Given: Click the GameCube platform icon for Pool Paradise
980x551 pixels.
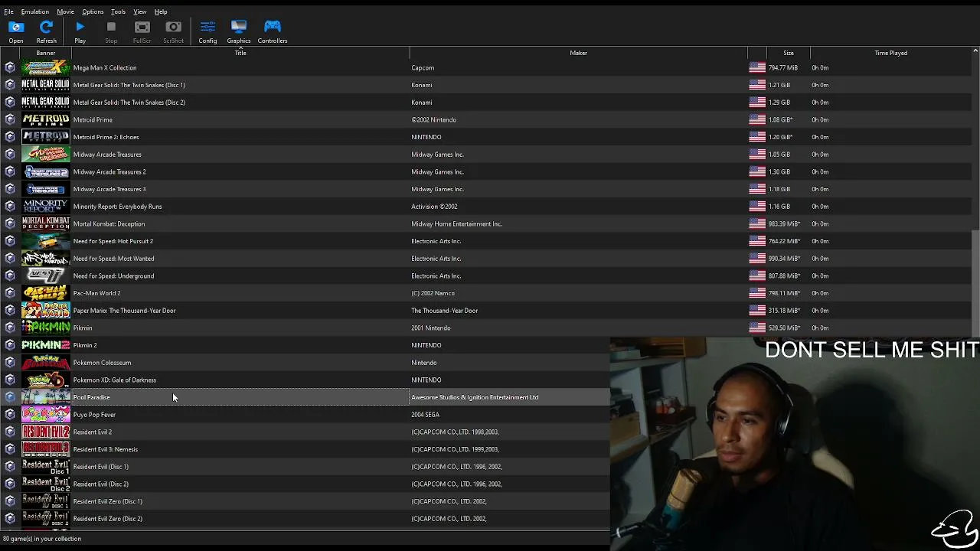Looking at the screenshot, I should [10, 397].
